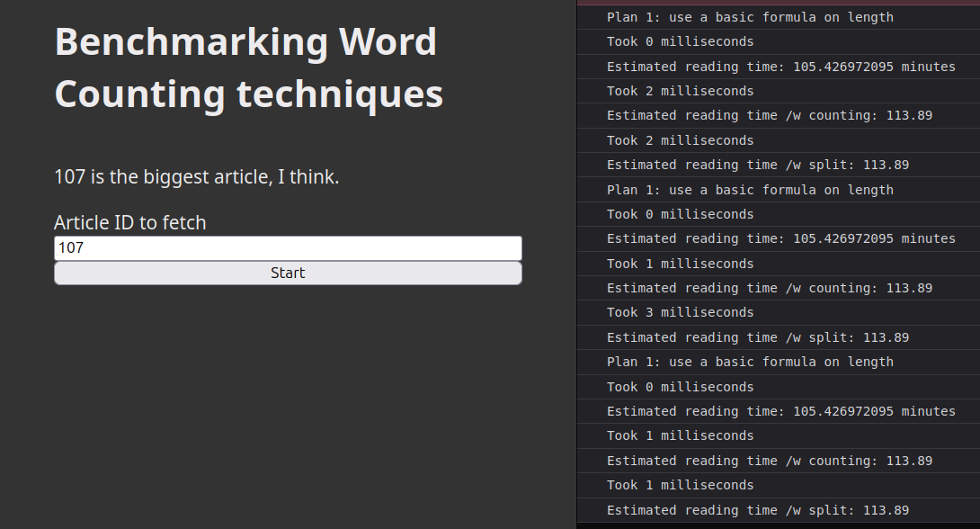Click the very last 'Took 1 milliseconds' line
Screen dimensions: 980x529
click(x=680, y=485)
